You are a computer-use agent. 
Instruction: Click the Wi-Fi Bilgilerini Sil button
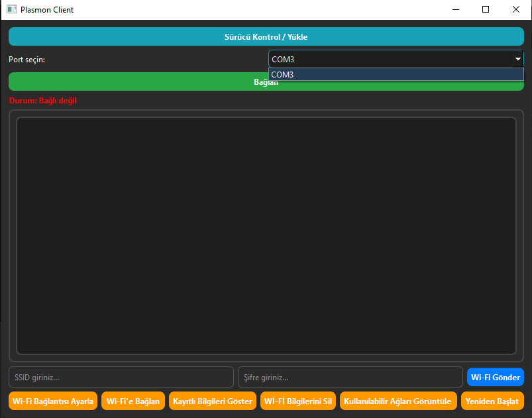pyautogui.click(x=298, y=401)
